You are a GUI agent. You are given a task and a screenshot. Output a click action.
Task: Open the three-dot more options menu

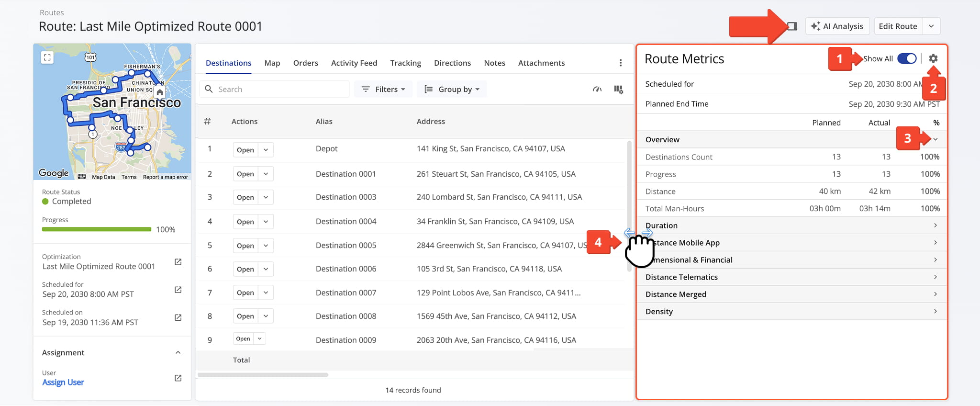(x=621, y=63)
